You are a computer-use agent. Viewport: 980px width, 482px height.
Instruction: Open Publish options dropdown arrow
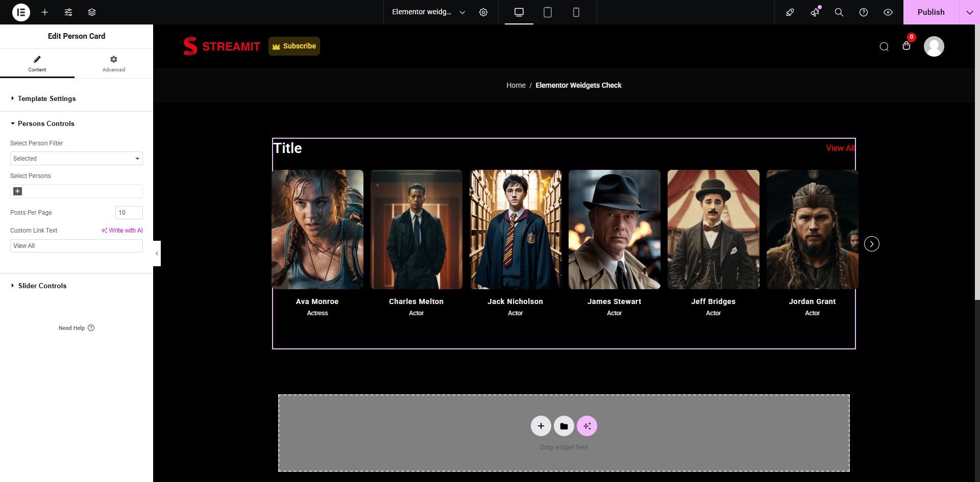click(x=969, y=12)
